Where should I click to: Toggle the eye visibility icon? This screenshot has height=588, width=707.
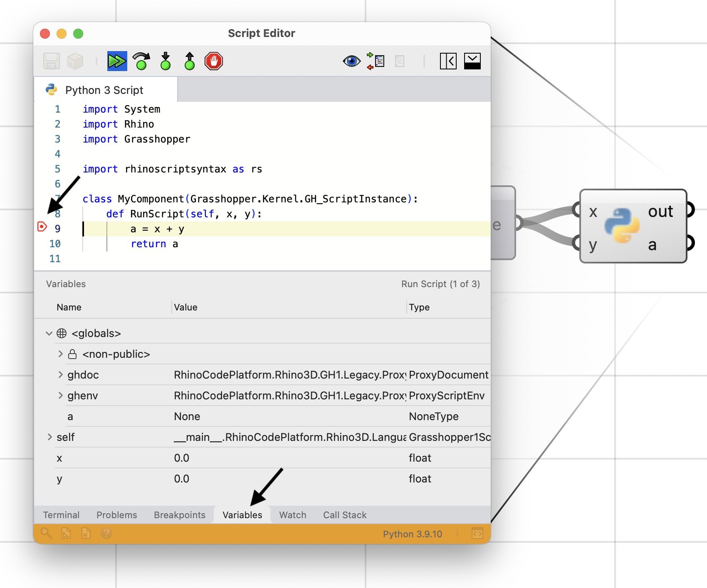[351, 61]
